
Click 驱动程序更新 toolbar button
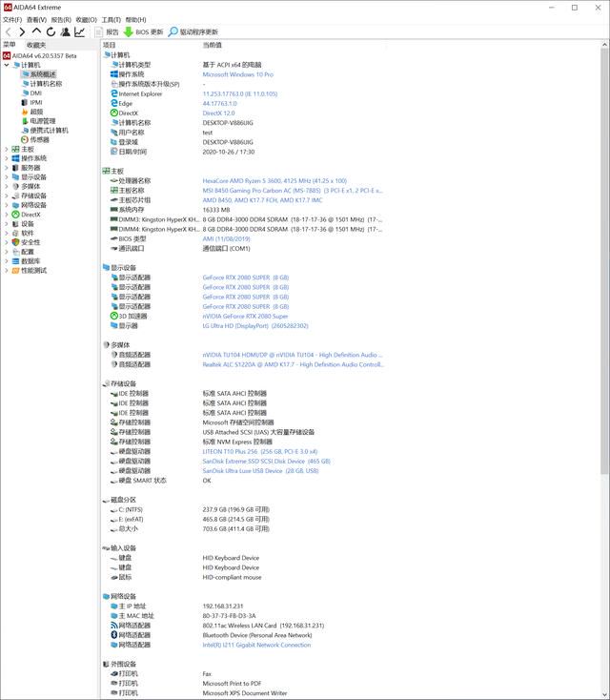(x=193, y=32)
